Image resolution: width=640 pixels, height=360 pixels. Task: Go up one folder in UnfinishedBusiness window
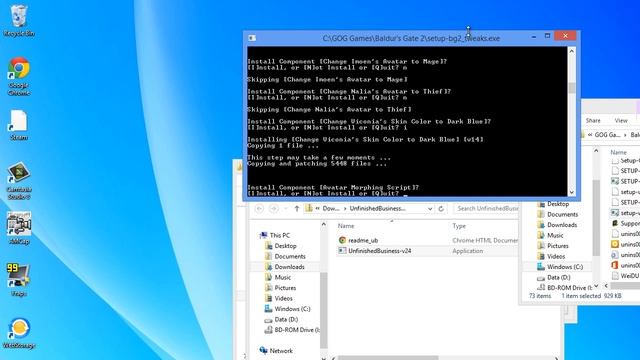pos(297,209)
